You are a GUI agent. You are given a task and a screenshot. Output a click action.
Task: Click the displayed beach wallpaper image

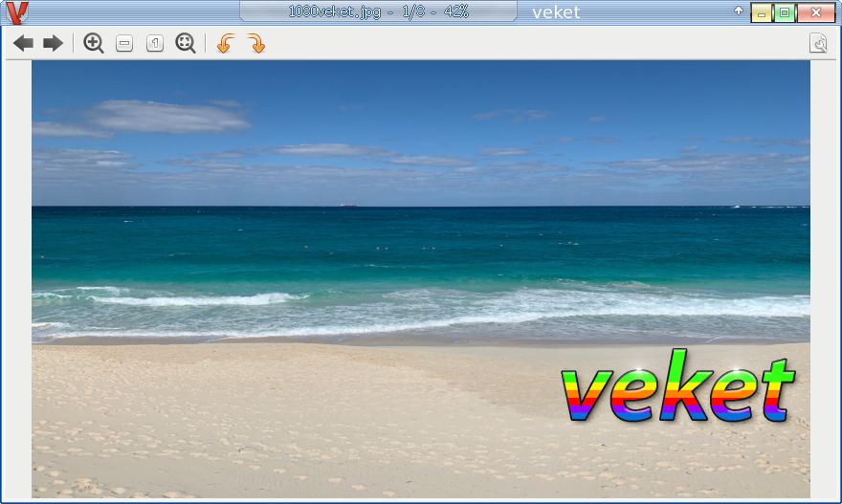[x=420, y=279]
